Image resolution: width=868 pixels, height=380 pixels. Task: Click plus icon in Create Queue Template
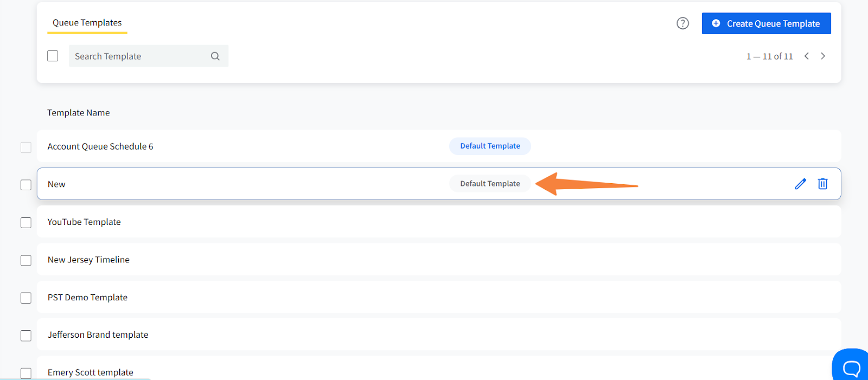click(716, 23)
